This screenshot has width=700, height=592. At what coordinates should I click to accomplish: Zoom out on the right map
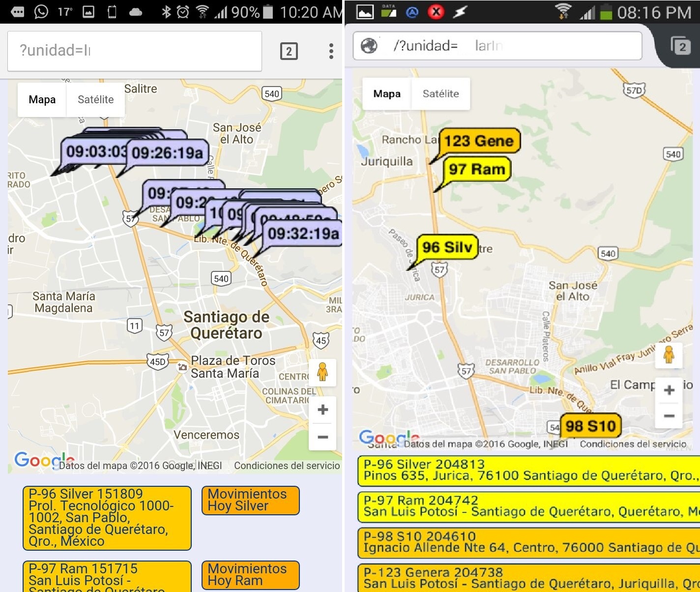pyautogui.click(x=669, y=416)
